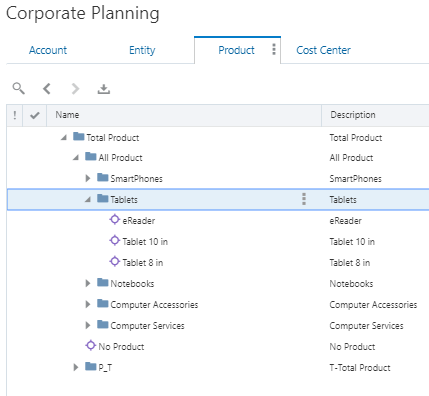Click the Computer Services description cell

[x=366, y=326]
